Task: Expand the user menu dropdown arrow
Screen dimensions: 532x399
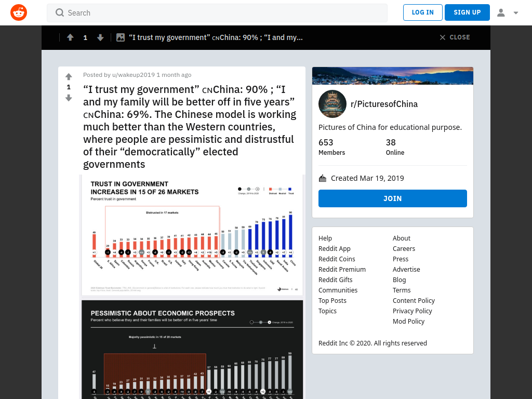Action: click(516, 13)
